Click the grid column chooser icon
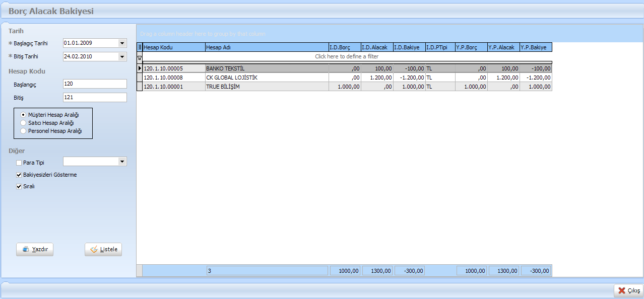 (140, 47)
